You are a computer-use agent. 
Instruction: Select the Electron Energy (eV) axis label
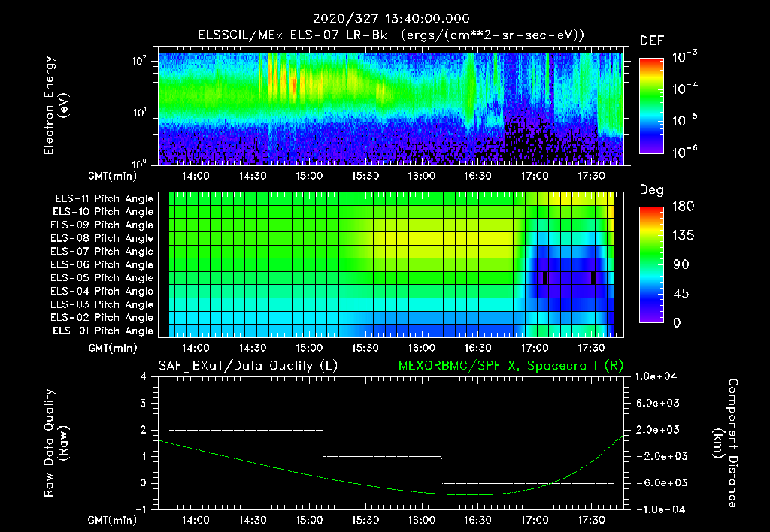click(x=55, y=106)
